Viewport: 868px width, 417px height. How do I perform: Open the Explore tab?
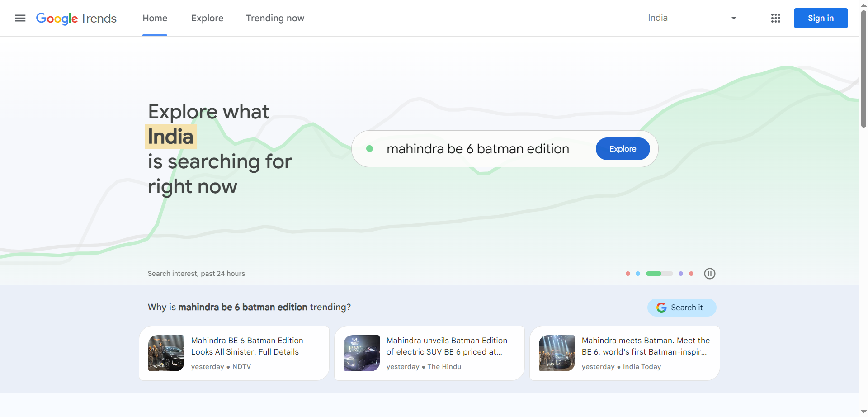tap(208, 18)
